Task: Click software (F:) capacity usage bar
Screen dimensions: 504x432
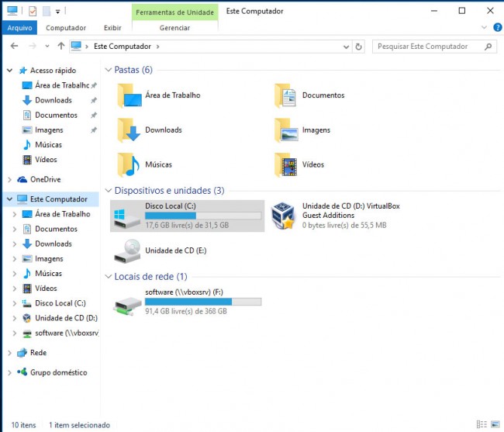Action: click(x=203, y=302)
